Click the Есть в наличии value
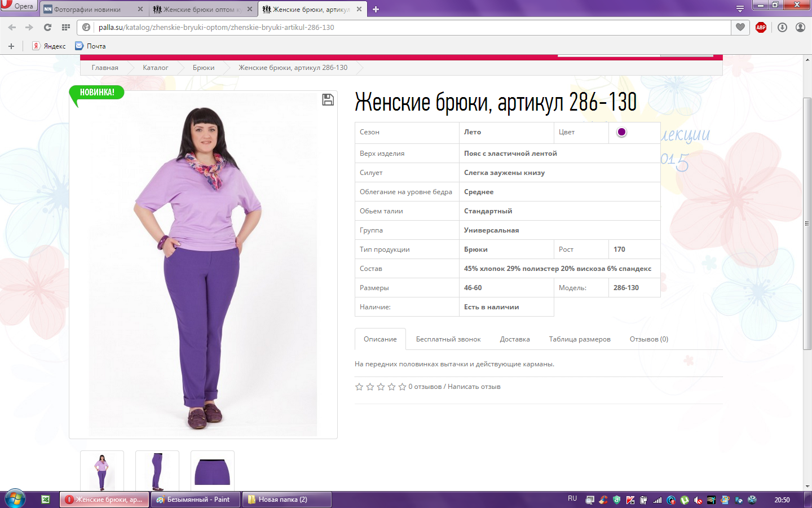 click(492, 307)
